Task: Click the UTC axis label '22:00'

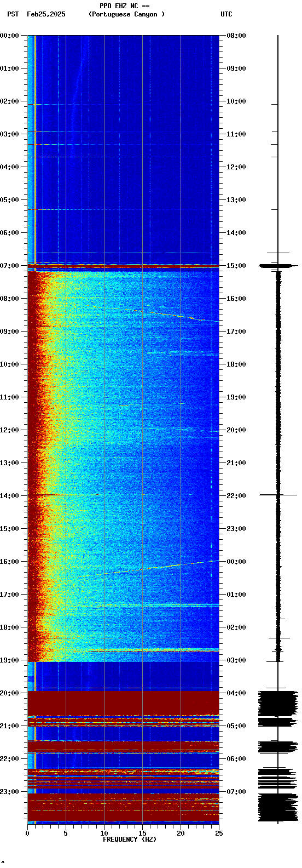Action: (x=236, y=496)
